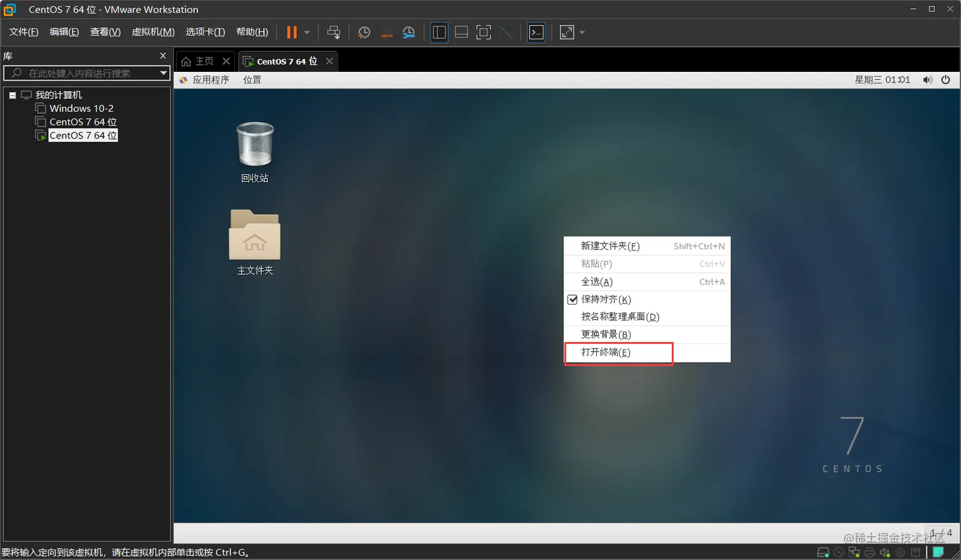
Task: Enter full screen mode icon
Action: tap(484, 32)
